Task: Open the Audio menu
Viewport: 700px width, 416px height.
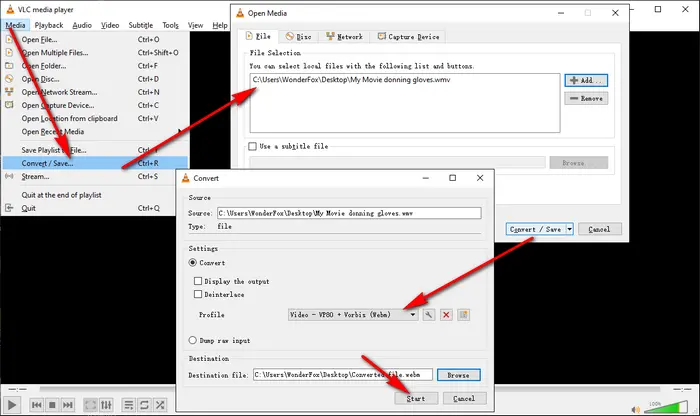Action: pyautogui.click(x=82, y=25)
